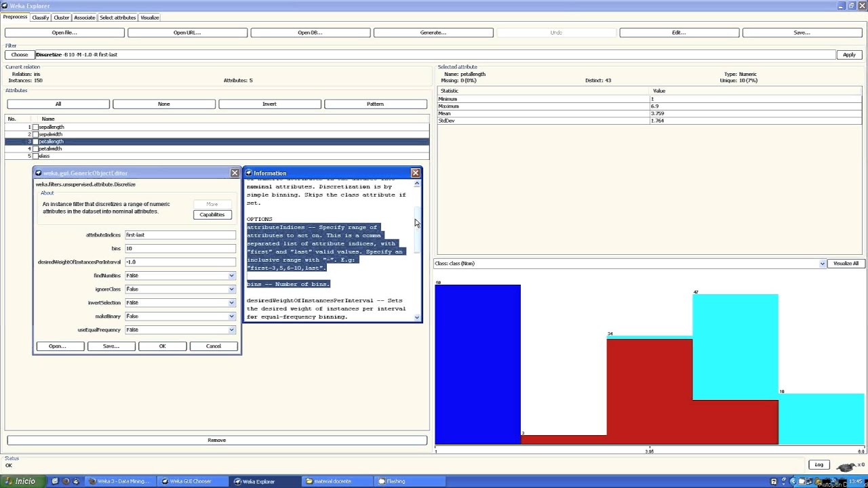Viewport: 868px width, 488px height.
Task: Switch to the Preprocess tab
Action: tap(15, 17)
